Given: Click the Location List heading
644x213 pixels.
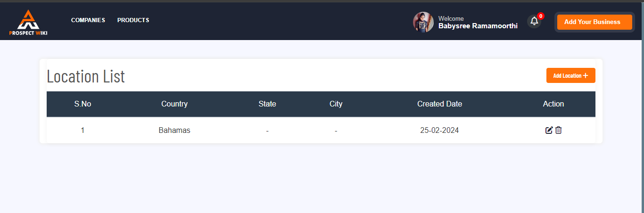Looking at the screenshot, I should pyautogui.click(x=86, y=76).
